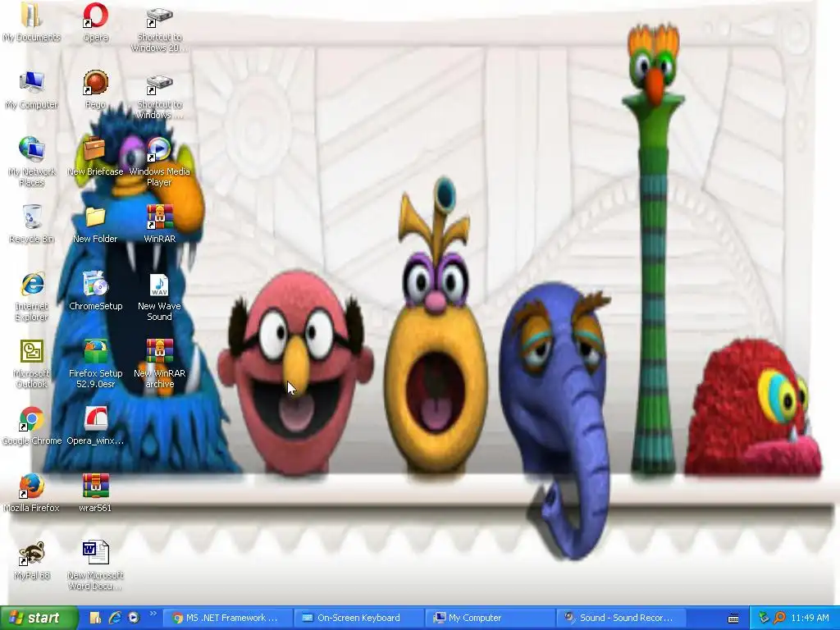Click the Show Desktop quick launch icon
Screen dimensions: 840x630
click(95, 618)
